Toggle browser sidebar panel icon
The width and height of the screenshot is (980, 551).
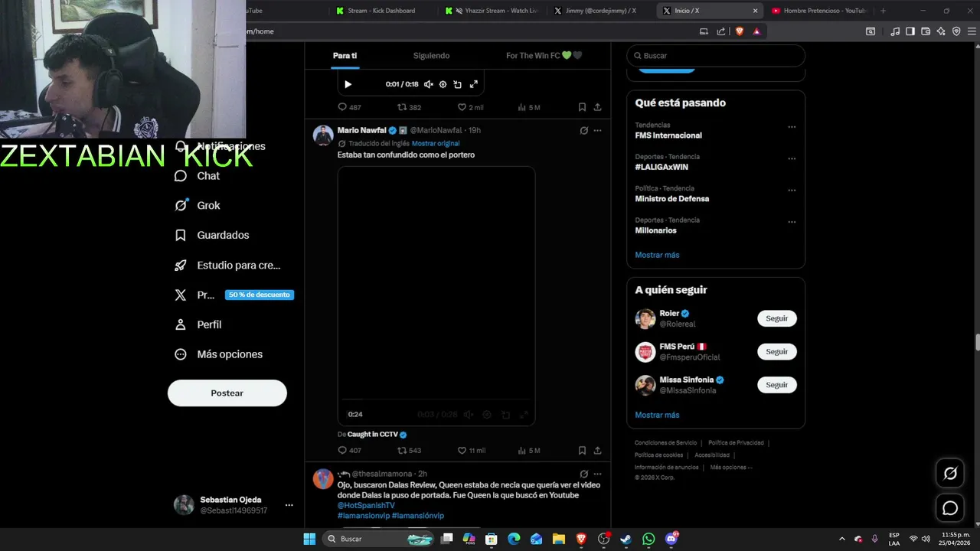pos(910,31)
